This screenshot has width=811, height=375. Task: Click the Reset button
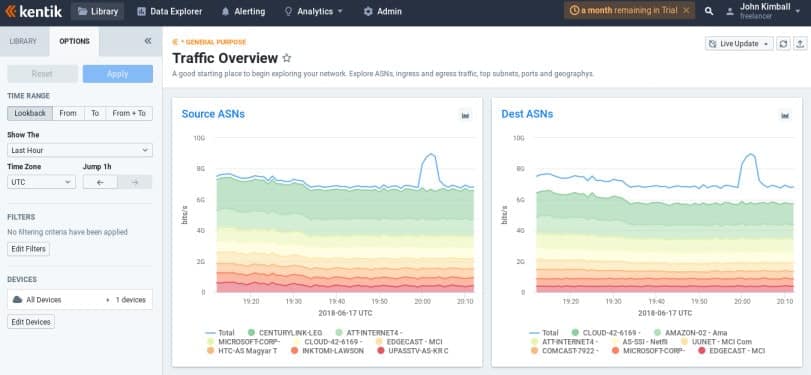[x=42, y=74]
